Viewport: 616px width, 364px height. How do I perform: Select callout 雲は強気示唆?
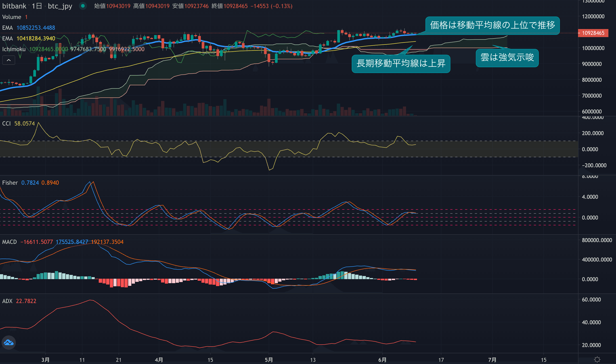507,58
